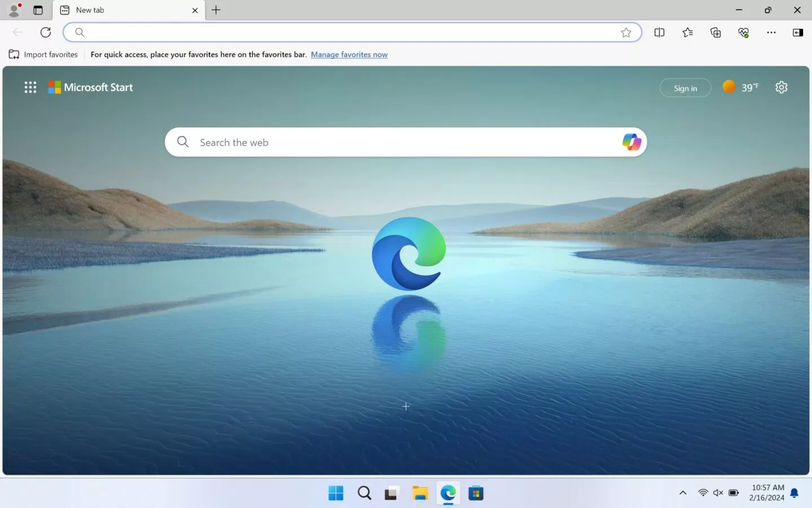The height and width of the screenshot is (508, 812).
Task: Open split screen view
Action: click(x=659, y=33)
